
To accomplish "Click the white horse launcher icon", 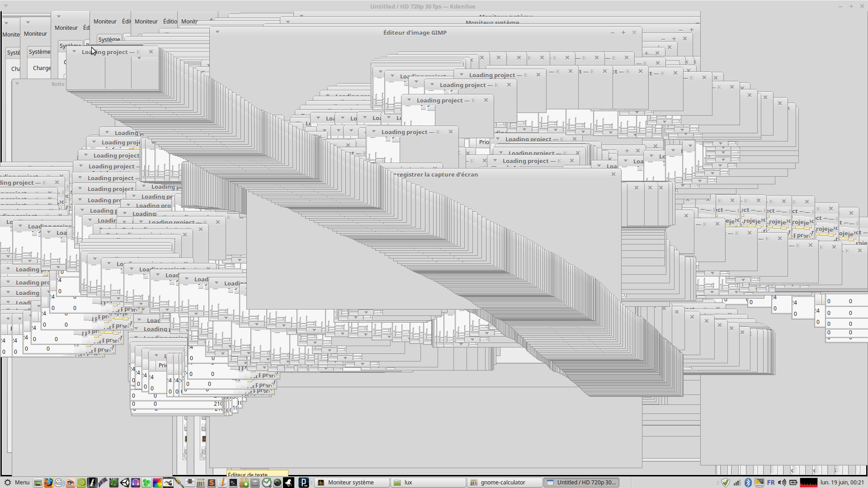I will (288, 483).
